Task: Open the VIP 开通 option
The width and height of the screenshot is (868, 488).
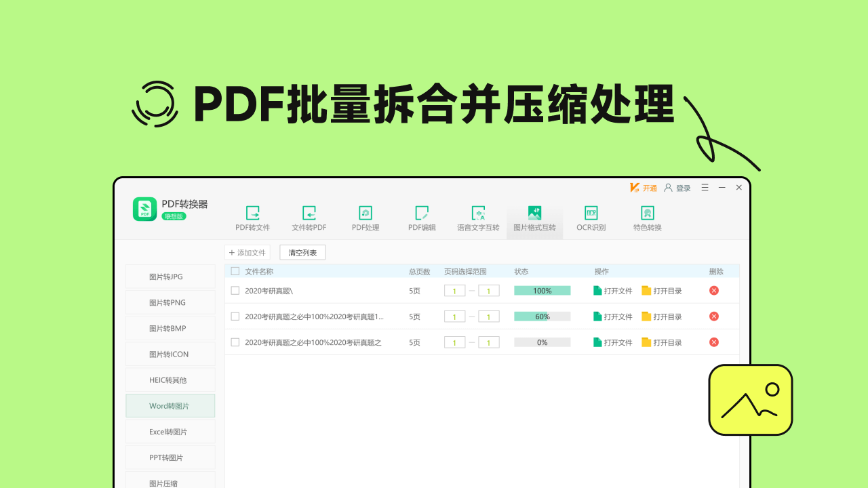Action: pos(643,188)
